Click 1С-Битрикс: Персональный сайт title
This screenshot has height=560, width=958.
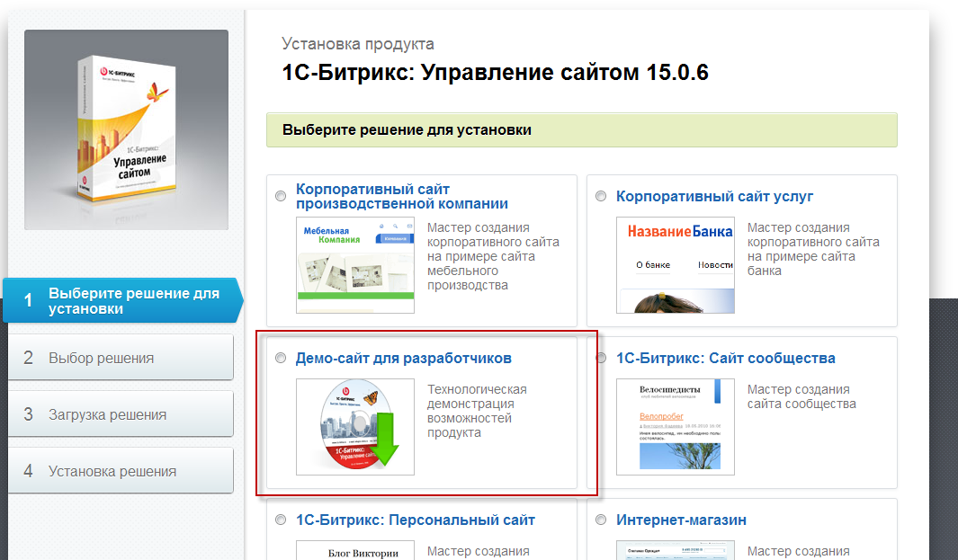pyautogui.click(x=416, y=520)
